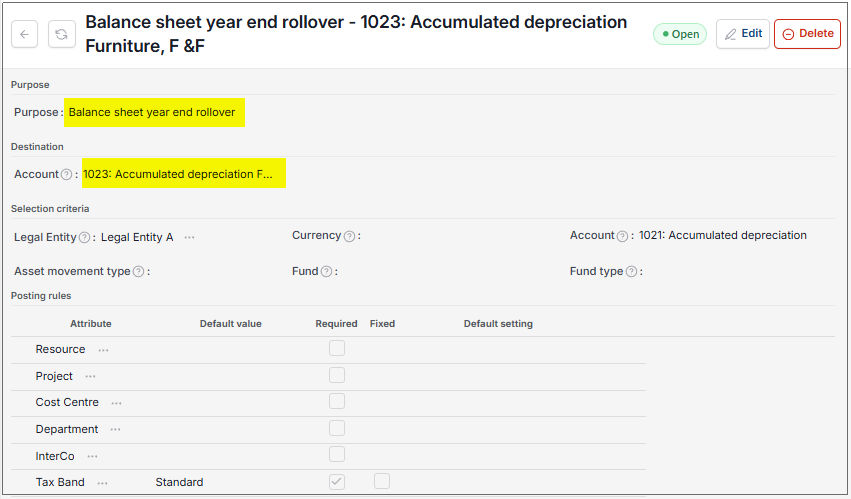This screenshot has width=851, height=499.
Task: Click the green Open status badge
Action: tap(679, 34)
